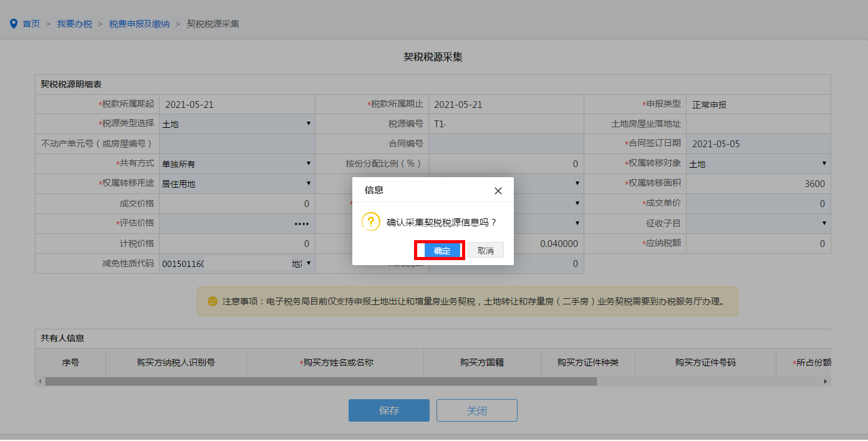This screenshot has width=868, height=441.
Task: Click the 成交单价 field
Action: pos(758,204)
